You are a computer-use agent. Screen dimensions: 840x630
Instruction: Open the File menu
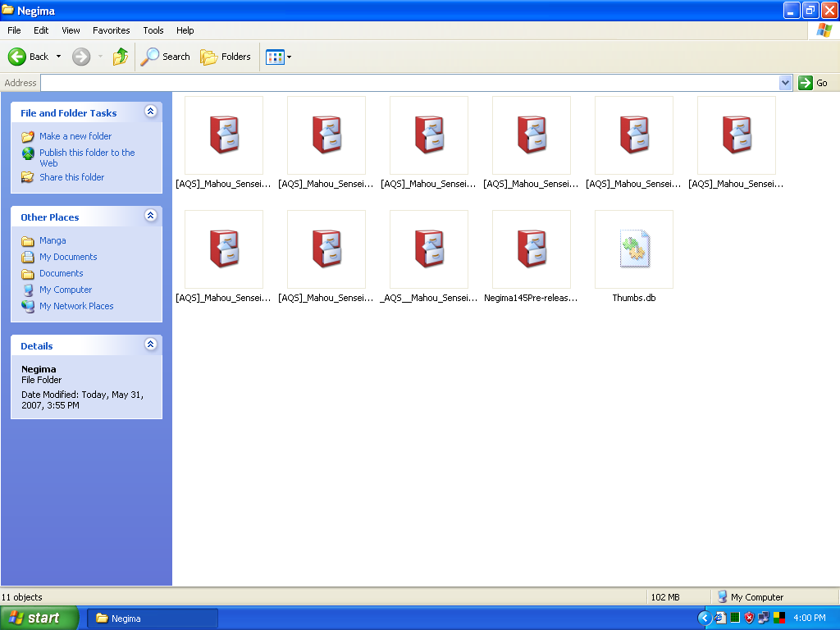pos(14,30)
